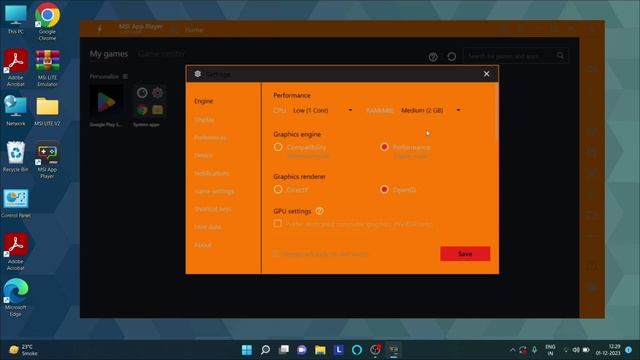
Task: Open the System apps folder tile
Action: coord(149,105)
